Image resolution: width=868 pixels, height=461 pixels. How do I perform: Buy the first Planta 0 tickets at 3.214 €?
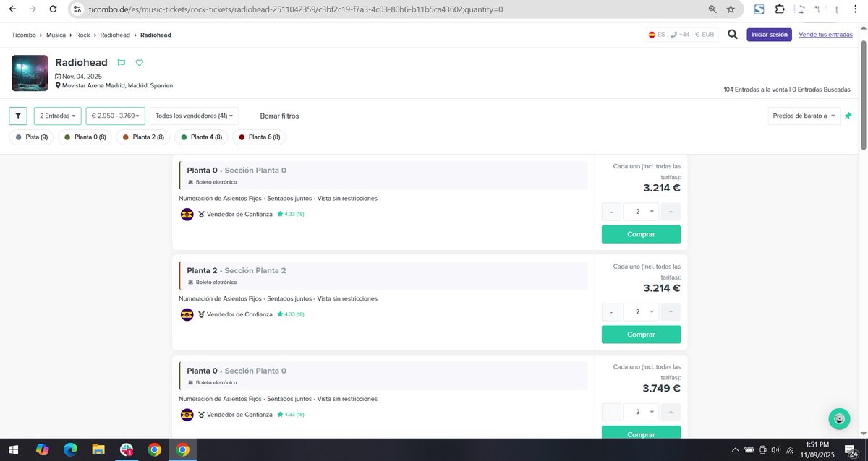641,234
